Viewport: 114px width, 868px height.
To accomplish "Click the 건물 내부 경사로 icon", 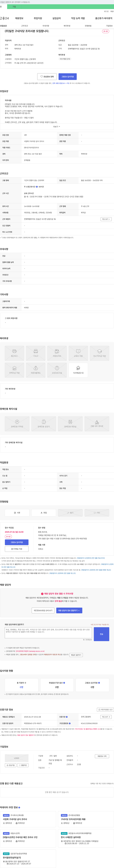I will (x=97, y=424).
